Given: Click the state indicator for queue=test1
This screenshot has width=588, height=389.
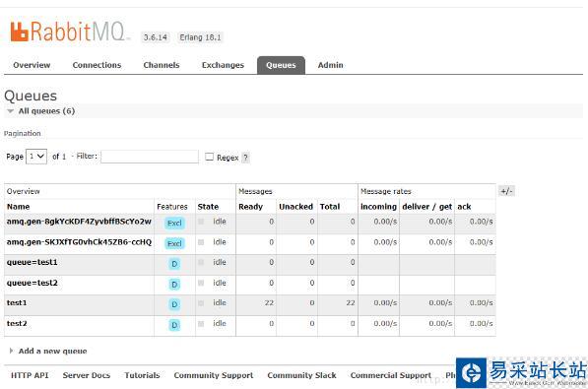Looking at the screenshot, I should (201, 262).
